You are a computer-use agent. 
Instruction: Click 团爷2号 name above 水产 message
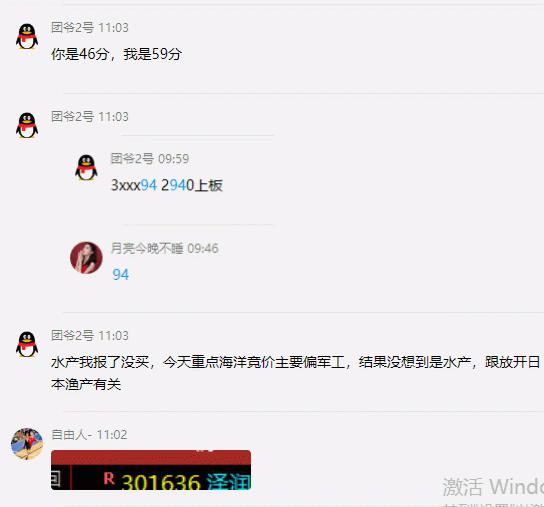click(73, 336)
